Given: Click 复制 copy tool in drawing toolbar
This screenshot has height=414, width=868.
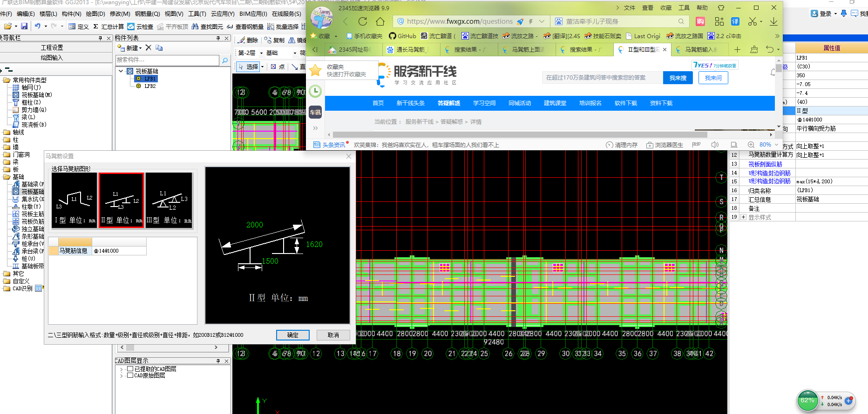Looking at the screenshot, I should point(275,40).
